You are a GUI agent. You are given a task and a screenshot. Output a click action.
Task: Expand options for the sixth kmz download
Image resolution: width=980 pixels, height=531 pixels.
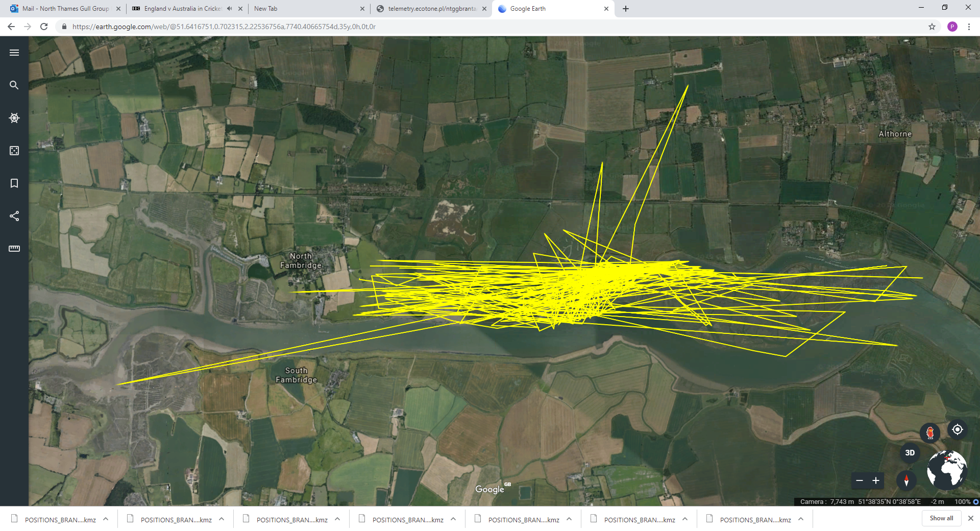(x=685, y=519)
